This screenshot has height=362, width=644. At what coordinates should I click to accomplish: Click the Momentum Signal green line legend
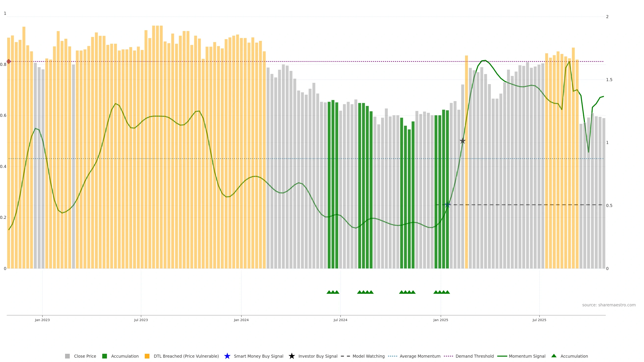click(502, 356)
